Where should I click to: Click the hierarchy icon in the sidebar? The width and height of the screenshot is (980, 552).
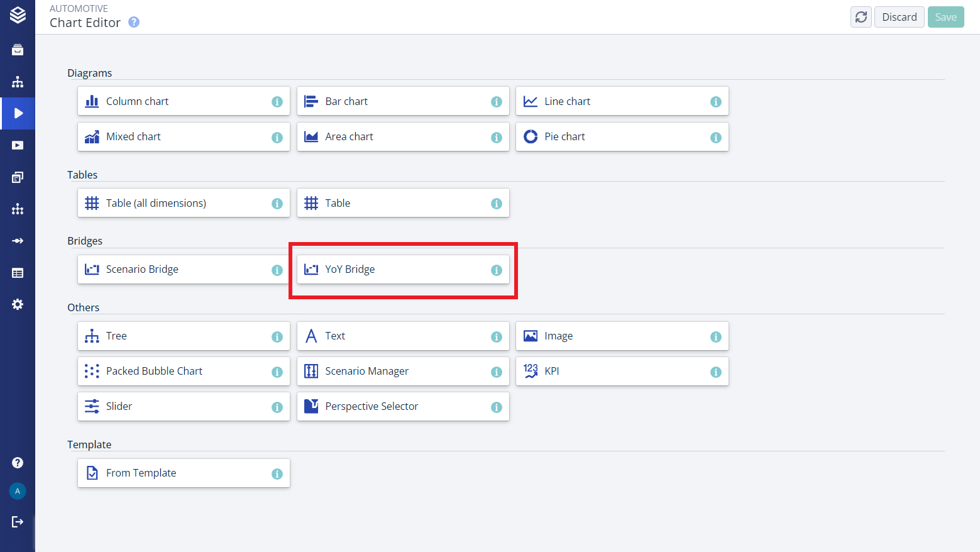pyautogui.click(x=18, y=82)
